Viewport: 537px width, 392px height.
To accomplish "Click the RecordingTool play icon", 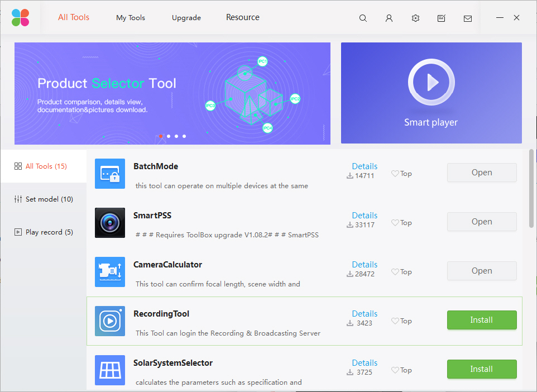I will click(x=110, y=321).
